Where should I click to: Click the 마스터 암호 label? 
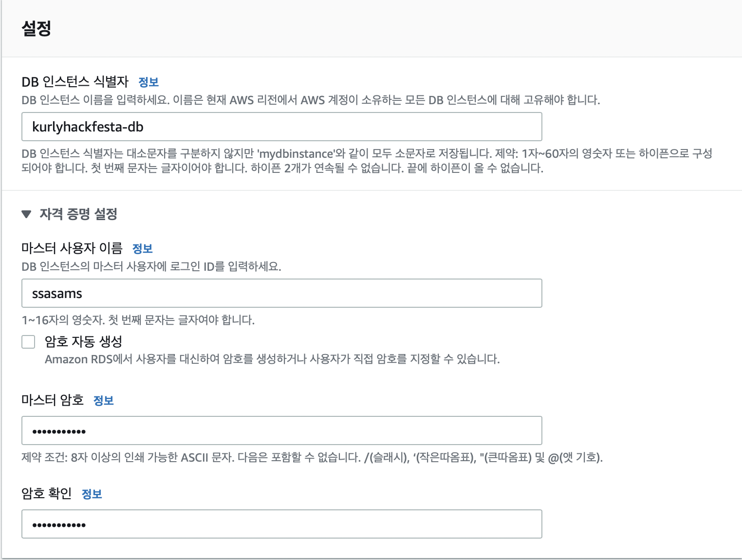coord(53,400)
